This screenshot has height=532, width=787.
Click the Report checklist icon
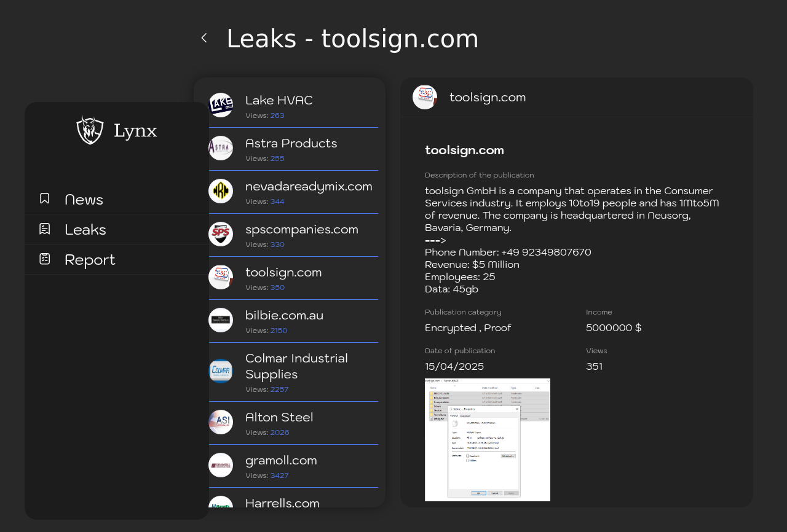pos(45,259)
